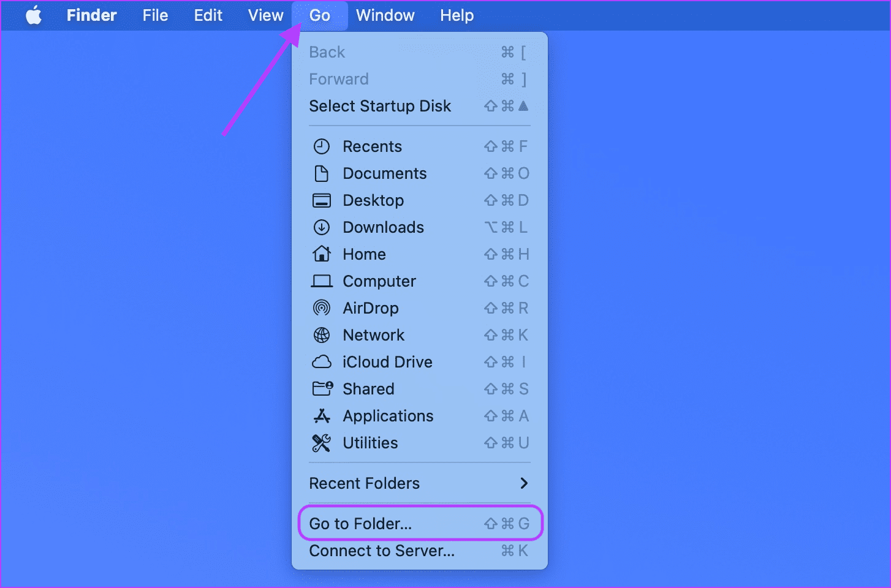Open the Recent Folders entry
This screenshot has width=891, height=588.
point(420,483)
